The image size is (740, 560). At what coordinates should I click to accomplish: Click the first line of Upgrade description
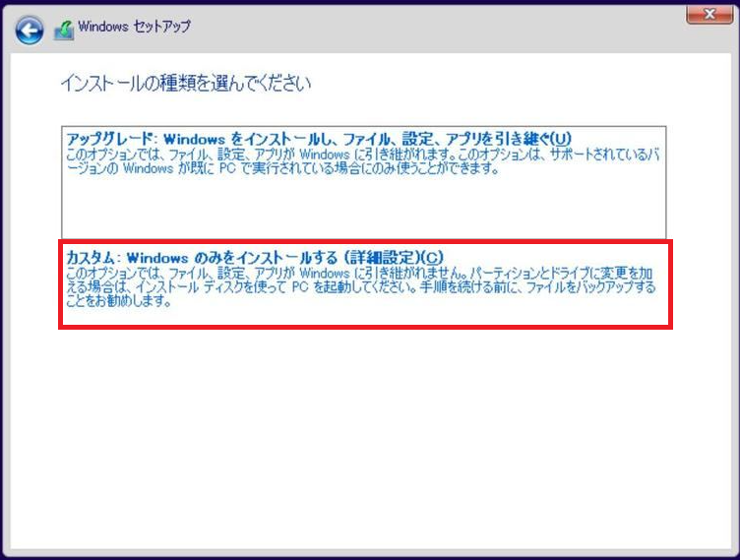point(364,155)
